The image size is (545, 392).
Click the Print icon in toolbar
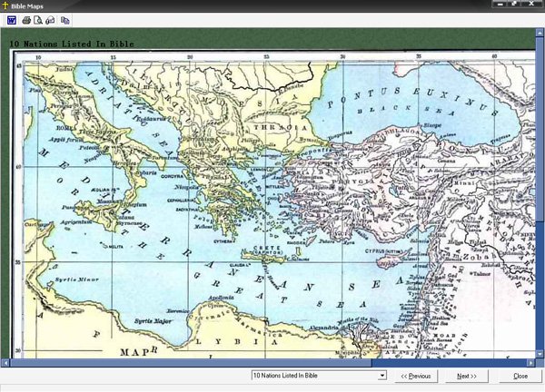pos(25,19)
